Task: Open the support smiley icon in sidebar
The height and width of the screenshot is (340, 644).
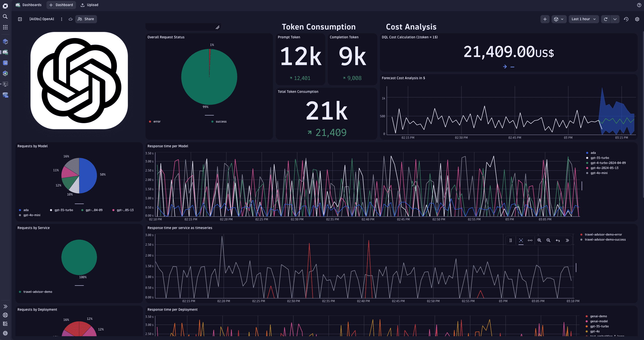Action: click(5, 315)
